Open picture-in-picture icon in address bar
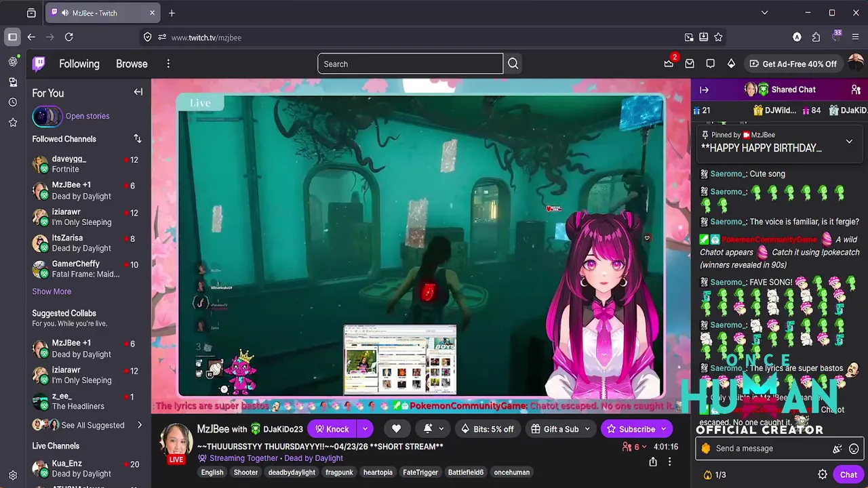 pyautogui.click(x=689, y=37)
